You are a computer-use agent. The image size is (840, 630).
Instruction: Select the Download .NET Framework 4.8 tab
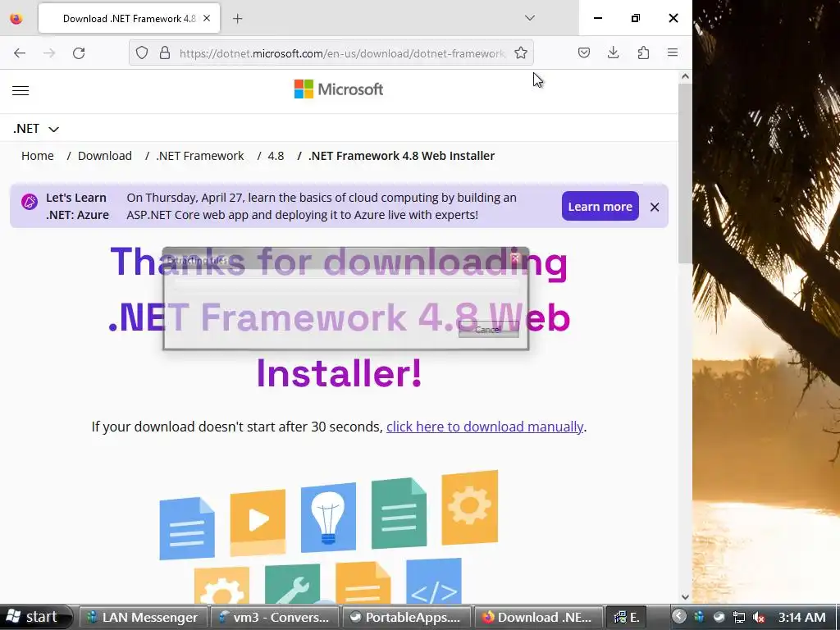[129, 18]
